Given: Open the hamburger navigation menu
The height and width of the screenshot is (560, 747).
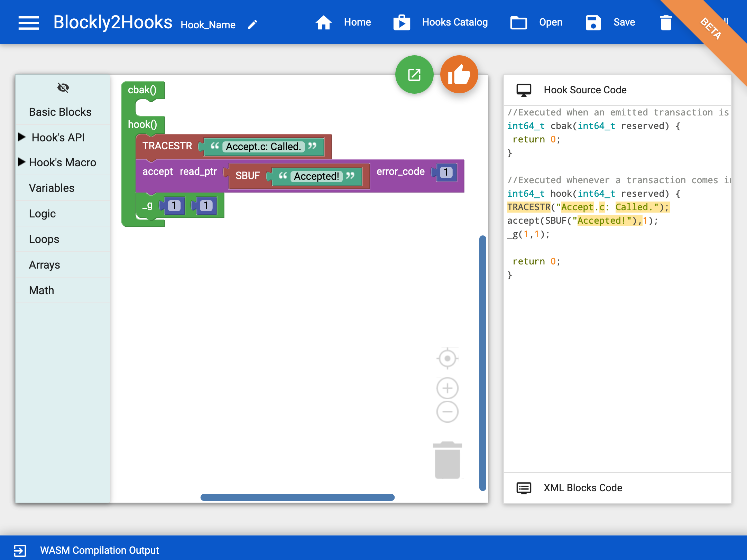Looking at the screenshot, I should (28, 23).
